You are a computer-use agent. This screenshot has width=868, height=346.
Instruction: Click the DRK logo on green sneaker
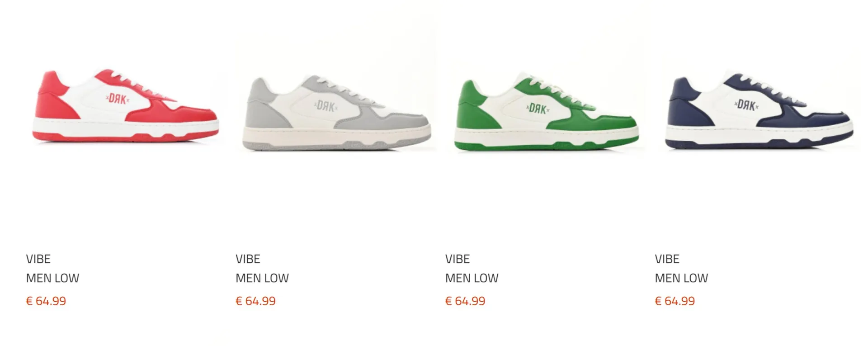pos(538,109)
